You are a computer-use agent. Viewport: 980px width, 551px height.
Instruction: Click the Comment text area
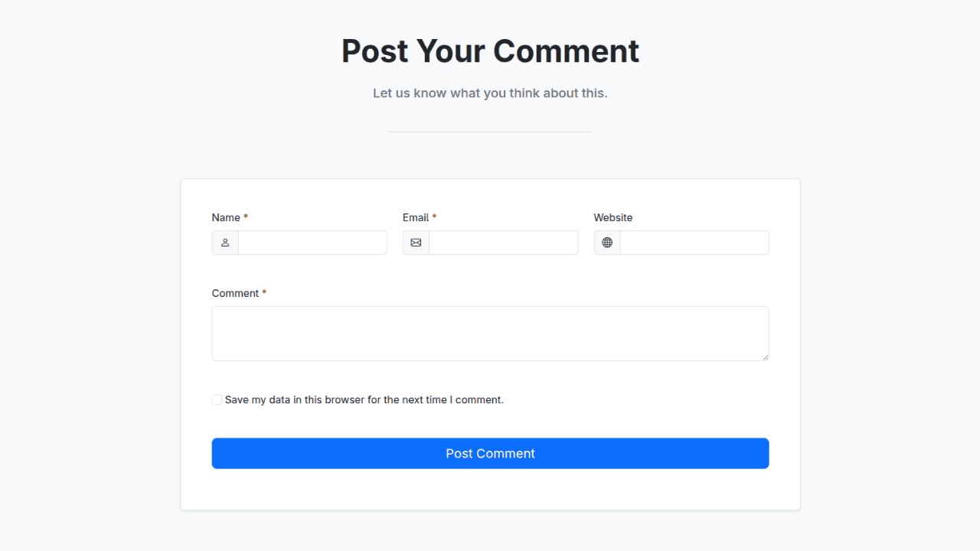pos(490,333)
